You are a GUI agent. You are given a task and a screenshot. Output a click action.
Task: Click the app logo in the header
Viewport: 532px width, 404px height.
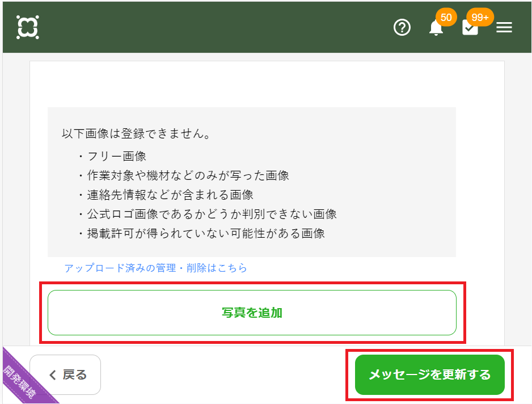28,27
